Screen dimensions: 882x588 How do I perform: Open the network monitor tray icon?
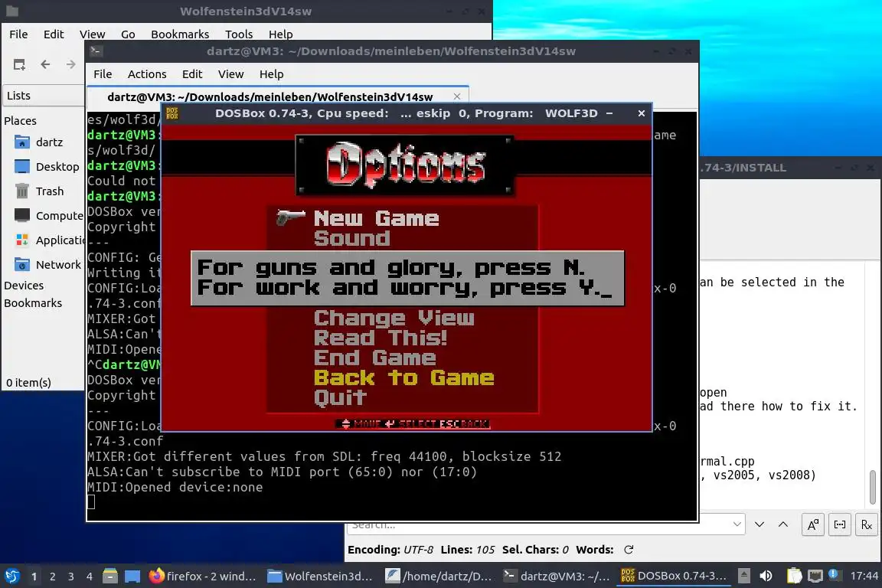click(x=815, y=576)
